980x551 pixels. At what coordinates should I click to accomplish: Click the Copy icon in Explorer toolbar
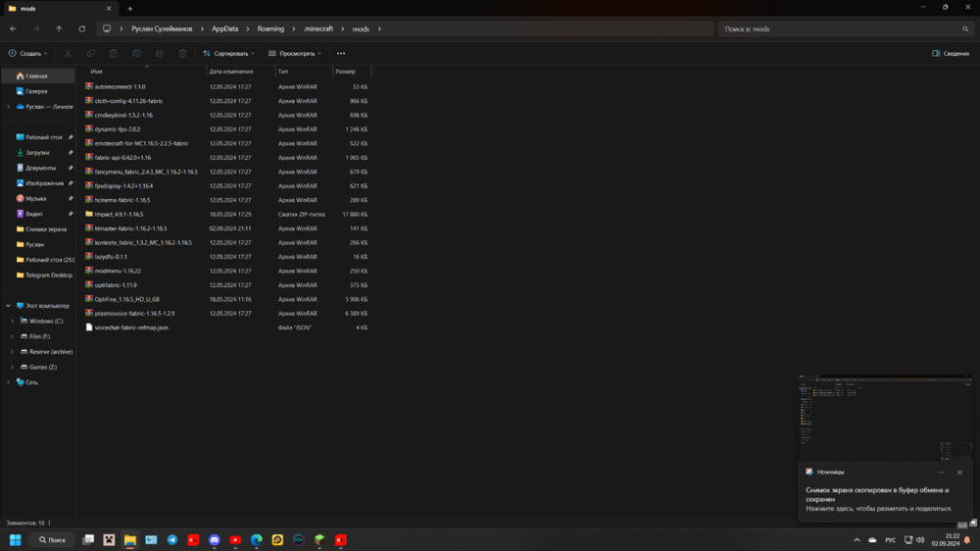pos(90,54)
